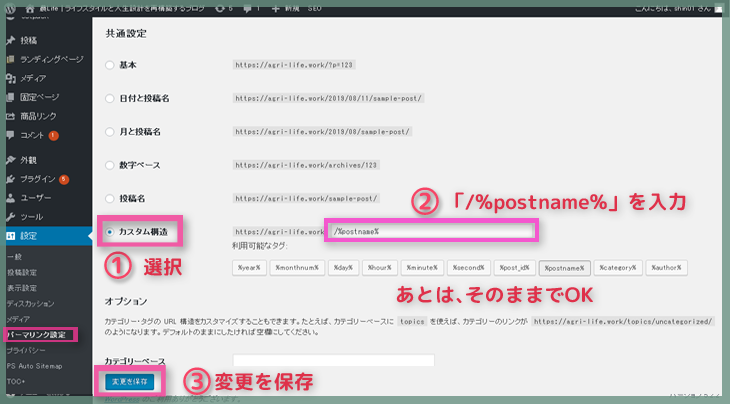Click the 商品リンク icon in sidebar
Viewport: 730px width, 404px height.
pos(11,116)
